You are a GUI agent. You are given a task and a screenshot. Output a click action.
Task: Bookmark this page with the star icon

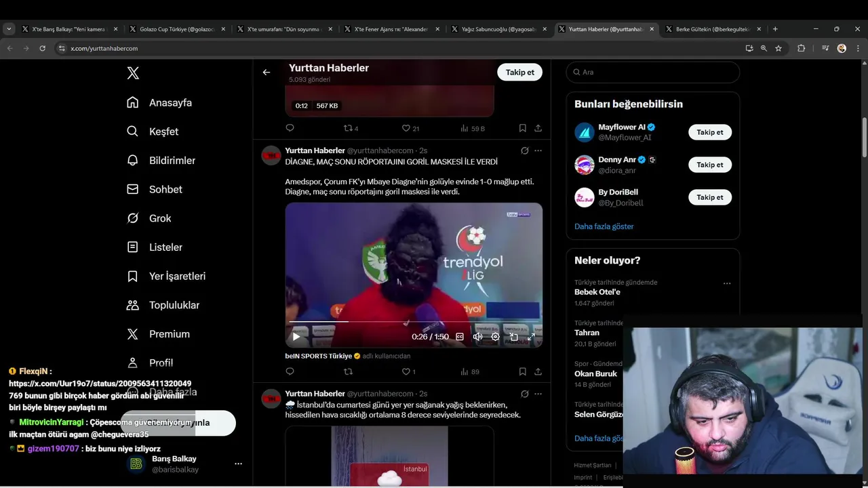778,48
